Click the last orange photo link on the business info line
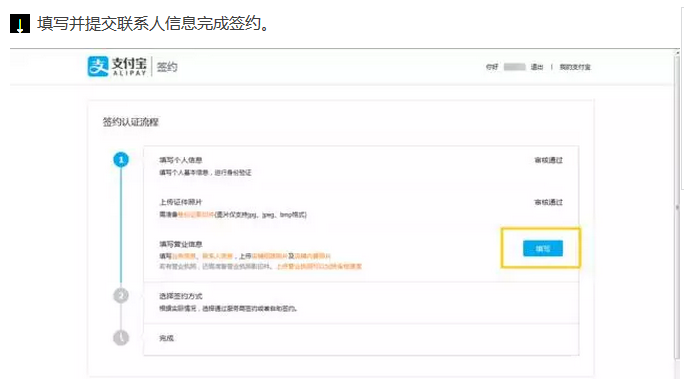The height and width of the screenshot is (379, 684). [312, 256]
